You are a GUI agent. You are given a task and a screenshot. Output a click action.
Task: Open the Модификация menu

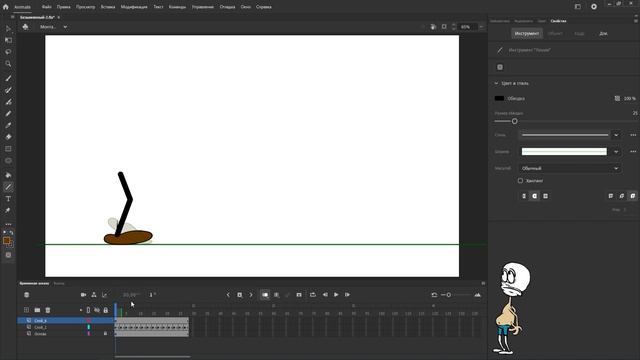(x=134, y=7)
